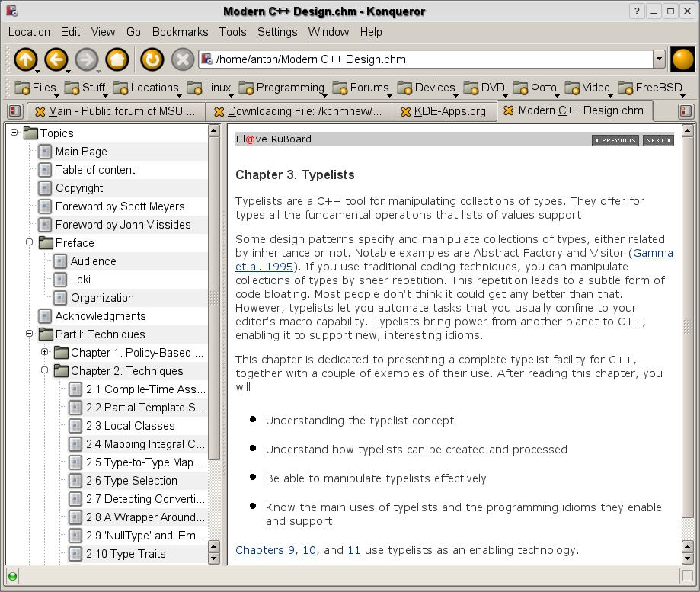Viewport: 700px width, 592px height.
Task: Collapse the Part I: Techniques node
Action: pos(30,334)
